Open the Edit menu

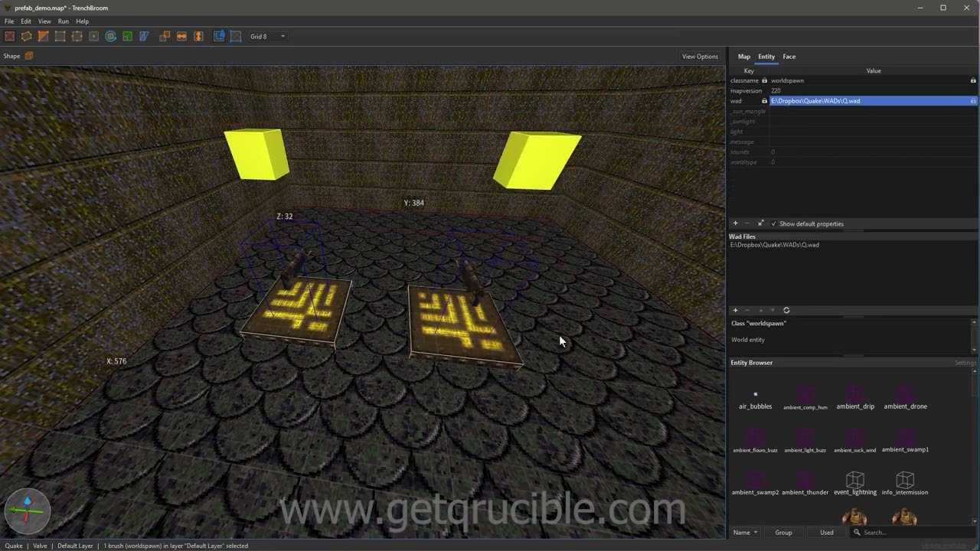pos(26,21)
